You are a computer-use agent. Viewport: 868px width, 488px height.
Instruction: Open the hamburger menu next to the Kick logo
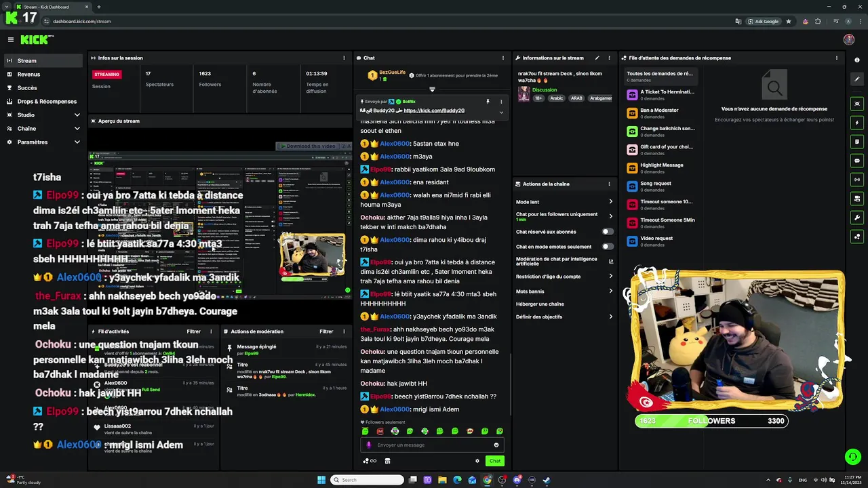pyautogui.click(x=11, y=40)
